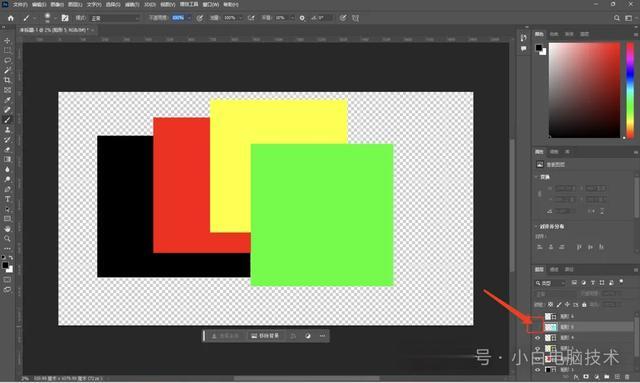This screenshot has width=640, height=383.
Task: Select the Crop tool in toolbar
Action: (x=7, y=80)
